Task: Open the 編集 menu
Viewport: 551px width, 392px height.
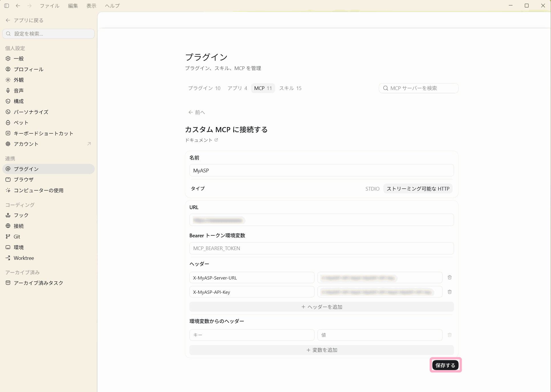Action: click(x=73, y=6)
